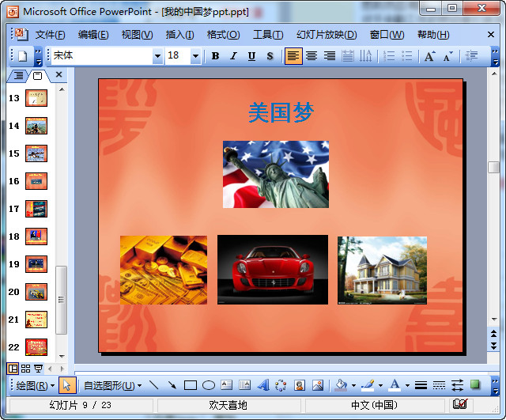The height and width of the screenshot is (420, 506).
Task: Insert Clip Art
Action: pos(300,385)
